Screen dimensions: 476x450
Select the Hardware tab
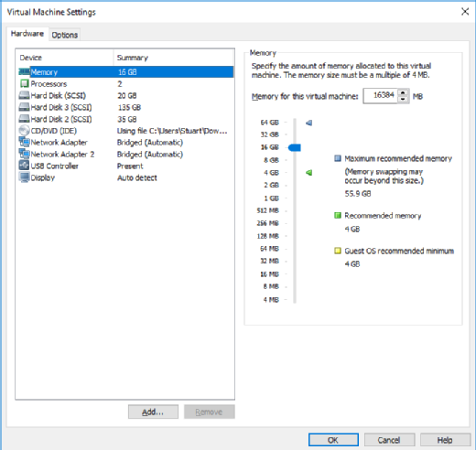click(27, 34)
